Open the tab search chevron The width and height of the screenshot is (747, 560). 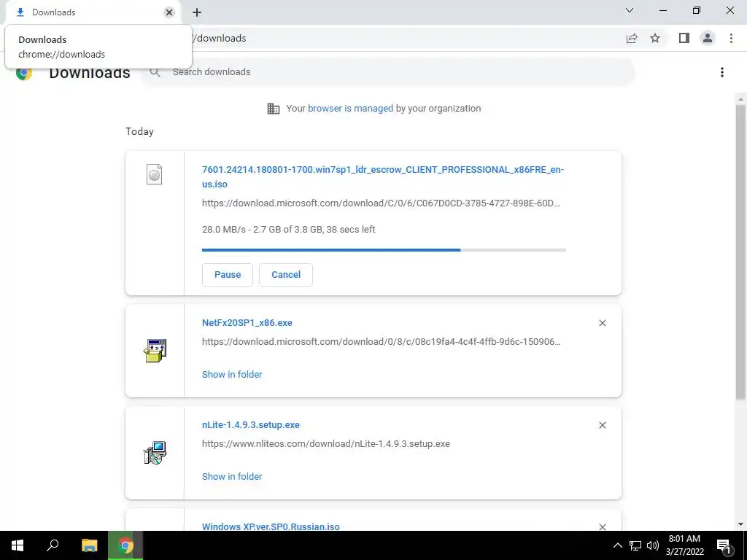(630, 10)
